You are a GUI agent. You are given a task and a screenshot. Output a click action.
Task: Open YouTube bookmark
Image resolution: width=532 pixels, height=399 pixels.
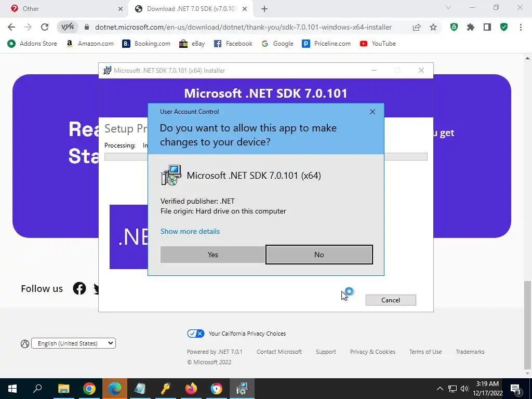click(x=378, y=44)
